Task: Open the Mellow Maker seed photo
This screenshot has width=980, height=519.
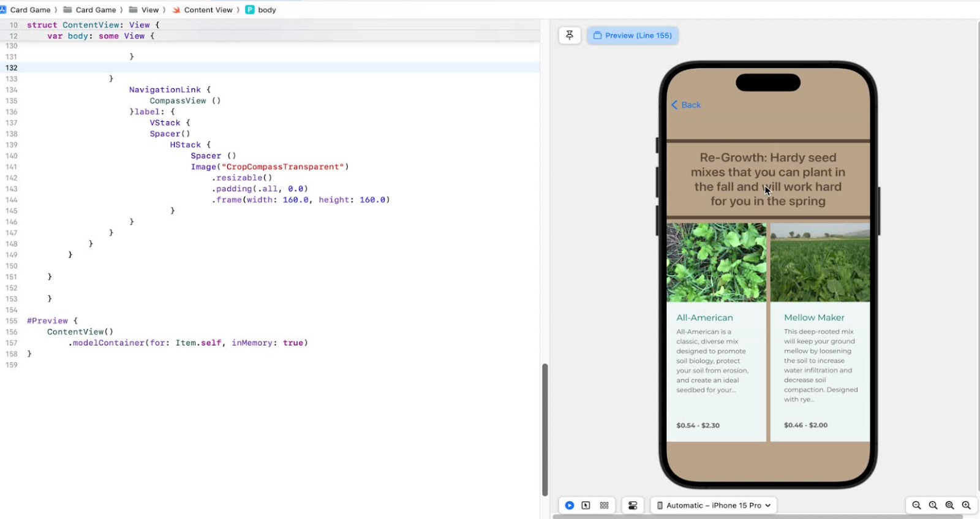Action: [820, 262]
